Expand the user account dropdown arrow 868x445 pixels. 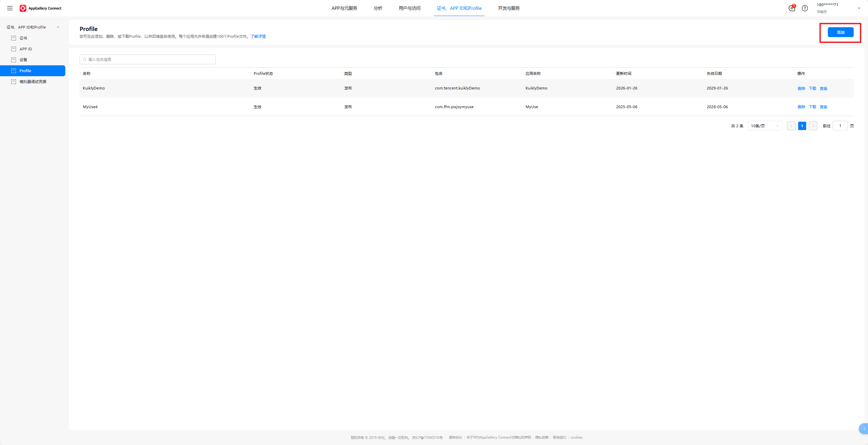(x=859, y=8)
